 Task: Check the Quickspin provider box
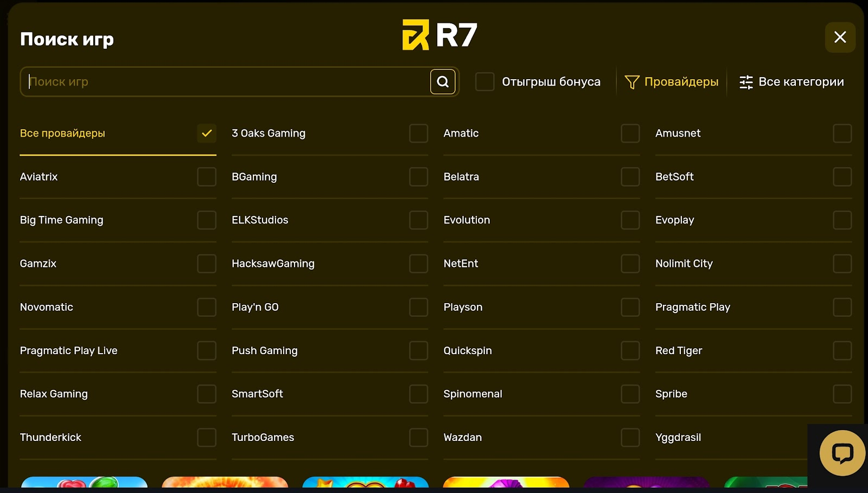pyautogui.click(x=630, y=350)
